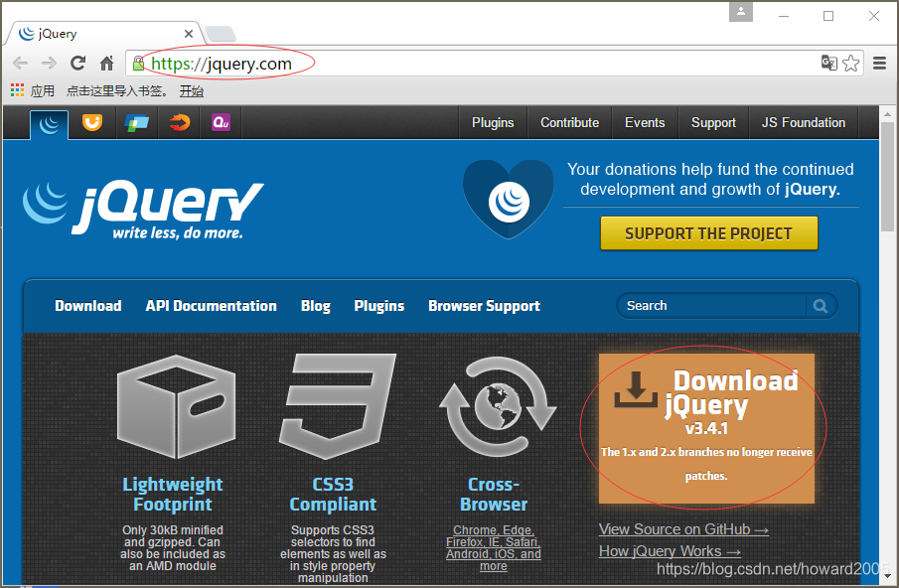Viewport: 899px width, 588px height.
Task: Reload the jQuery page
Action: (77, 63)
